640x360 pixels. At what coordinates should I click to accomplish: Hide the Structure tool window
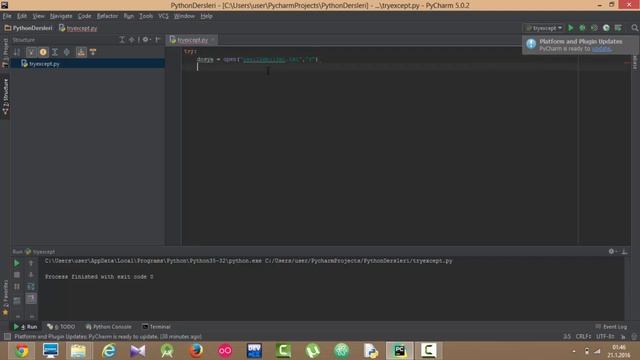[158, 40]
